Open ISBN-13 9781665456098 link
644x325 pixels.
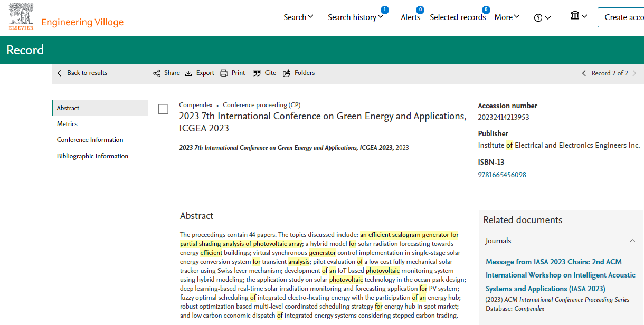click(502, 175)
